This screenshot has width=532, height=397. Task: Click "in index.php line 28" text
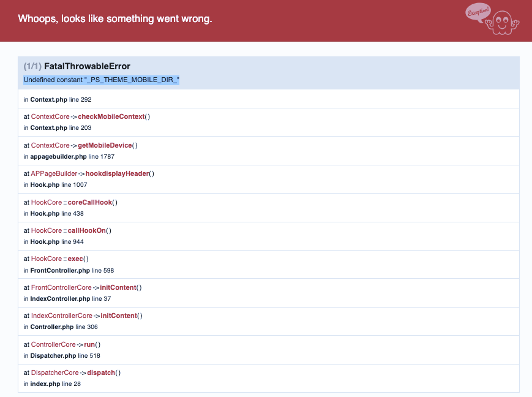(52, 384)
